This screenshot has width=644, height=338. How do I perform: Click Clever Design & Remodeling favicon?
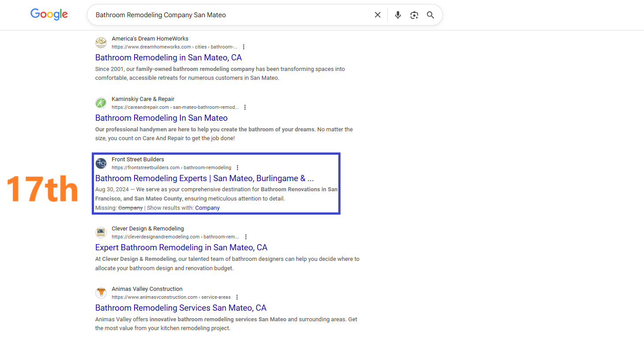101,233
